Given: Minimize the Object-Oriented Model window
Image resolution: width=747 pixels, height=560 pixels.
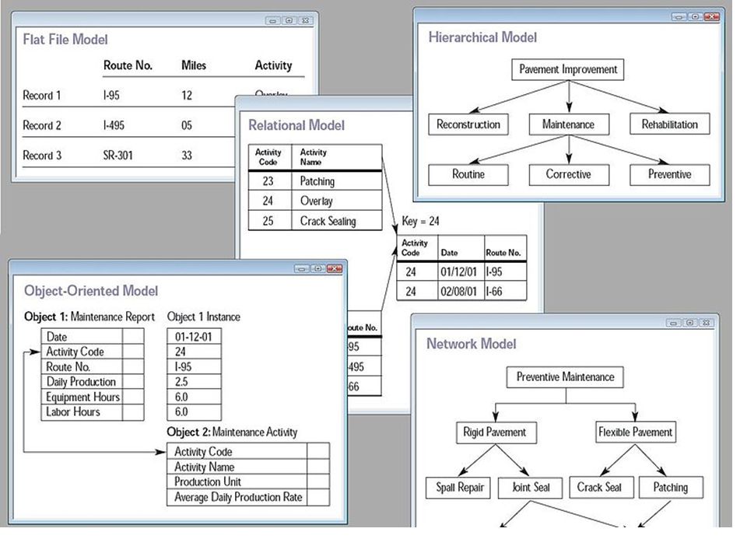Looking at the screenshot, I should point(302,268).
